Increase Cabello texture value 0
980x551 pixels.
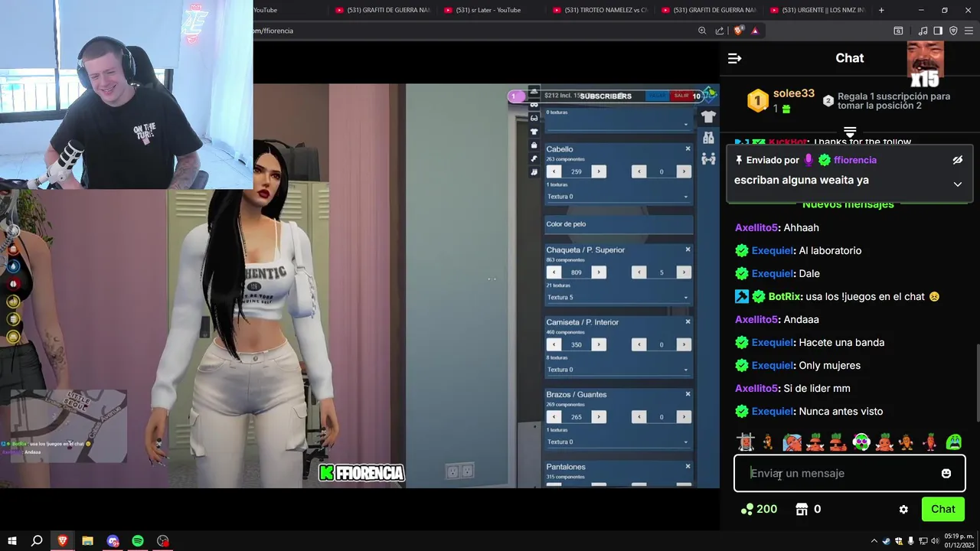pyautogui.click(x=684, y=171)
